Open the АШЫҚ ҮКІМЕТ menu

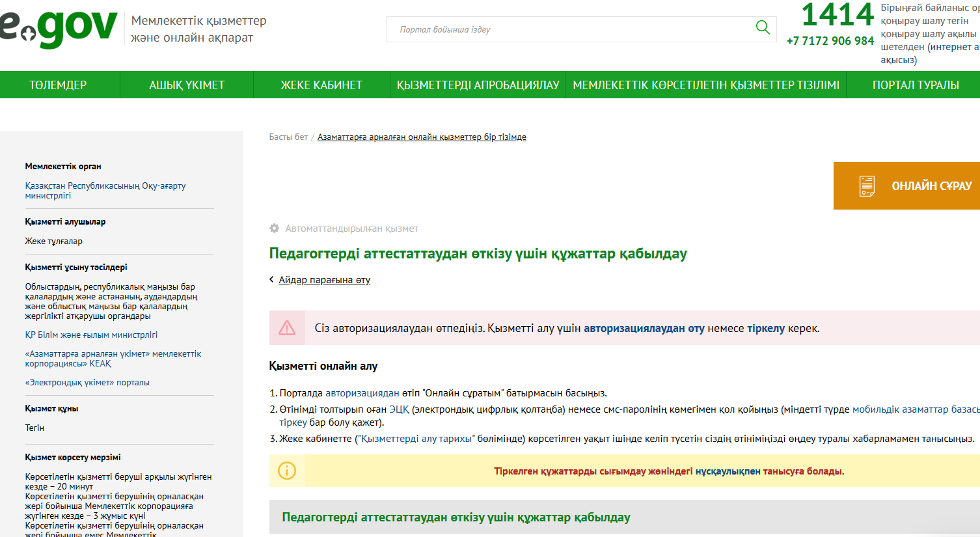(x=187, y=85)
